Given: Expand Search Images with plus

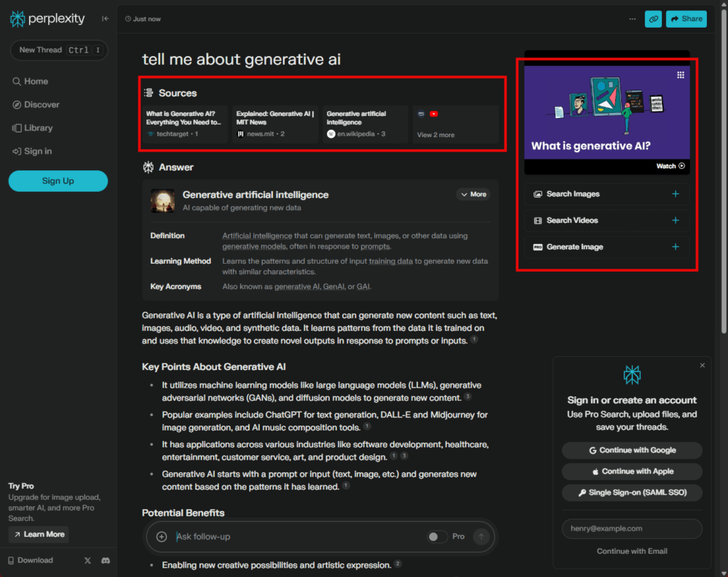Looking at the screenshot, I should (x=676, y=194).
